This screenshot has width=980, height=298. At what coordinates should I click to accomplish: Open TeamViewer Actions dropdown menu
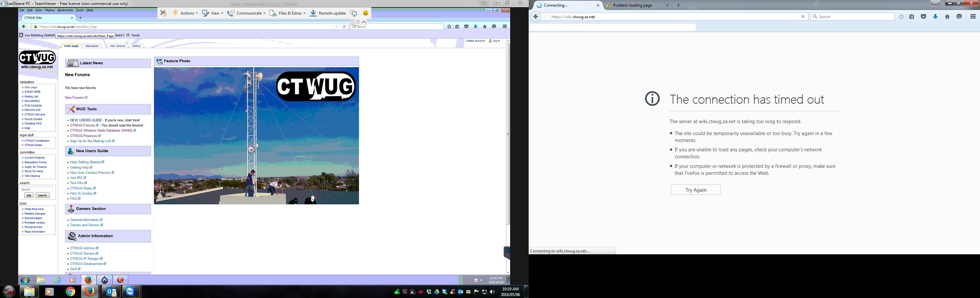point(185,13)
